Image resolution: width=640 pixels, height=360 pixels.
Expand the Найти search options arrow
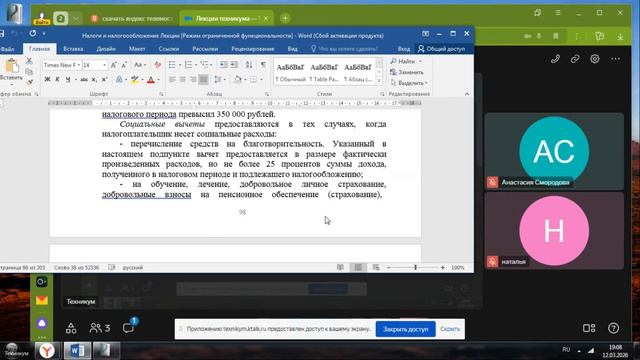click(420, 61)
